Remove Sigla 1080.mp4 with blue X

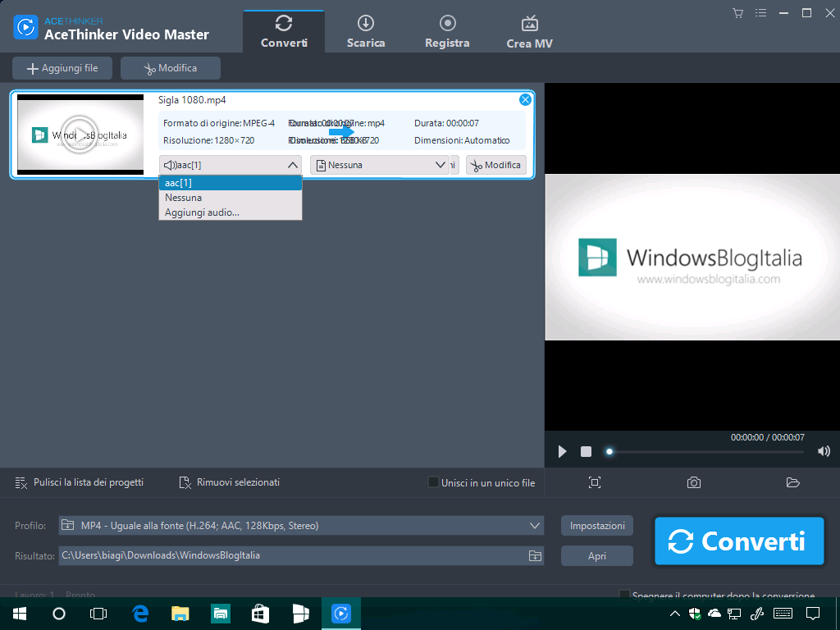[x=525, y=99]
